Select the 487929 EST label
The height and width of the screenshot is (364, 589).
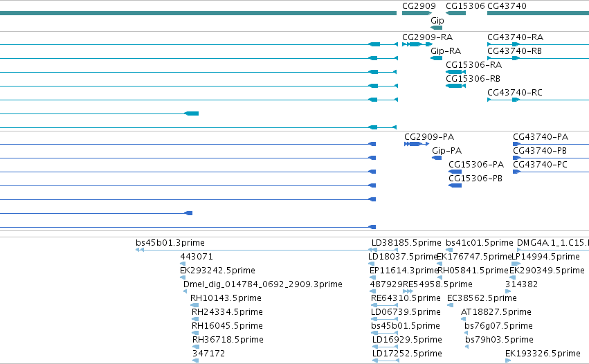pos(386,284)
